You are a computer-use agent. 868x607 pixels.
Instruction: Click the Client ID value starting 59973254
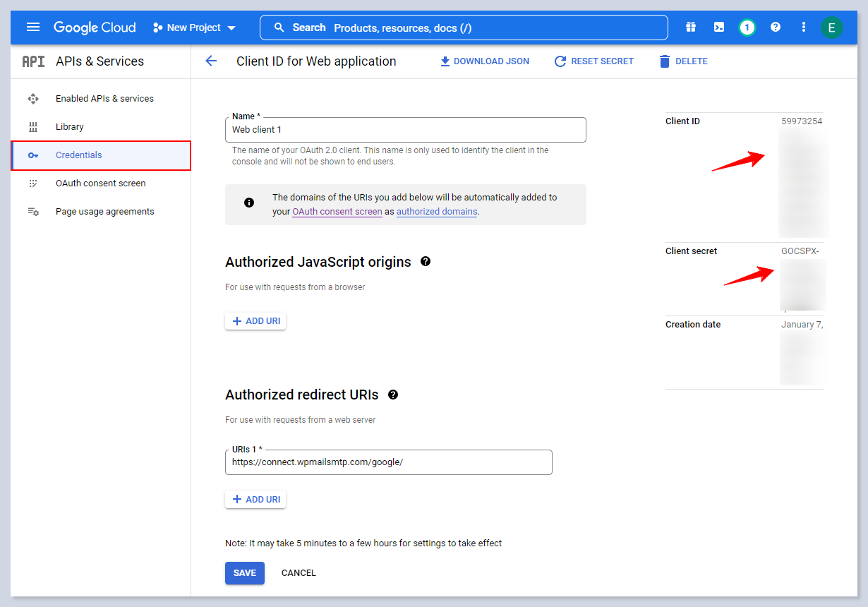click(802, 121)
